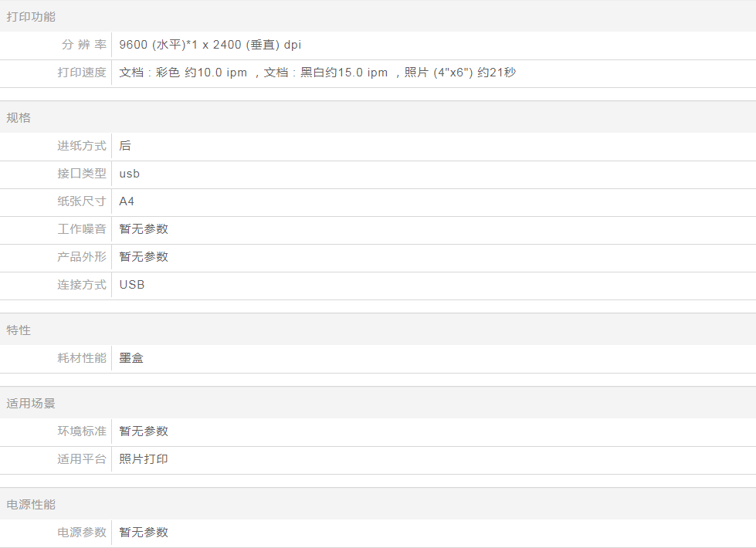The width and height of the screenshot is (756, 548).
Task: Click the 电源性能 section header
Action: click(x=31, y=505)
